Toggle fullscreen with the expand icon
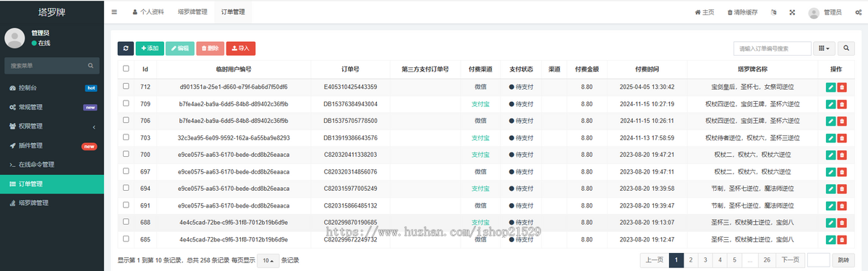 (792, 12)
